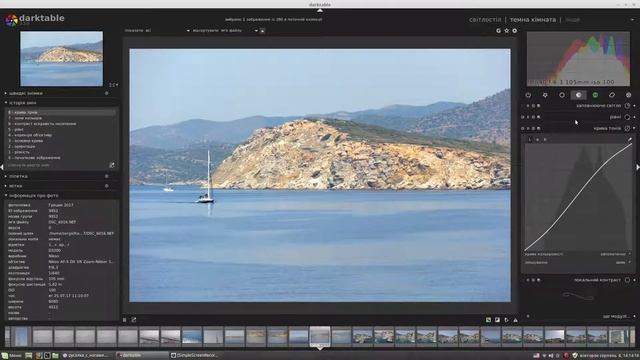Pick a curve point with the tone curve color picker
This screenshot has height=360, width=640.
click(x=630, y=140)
